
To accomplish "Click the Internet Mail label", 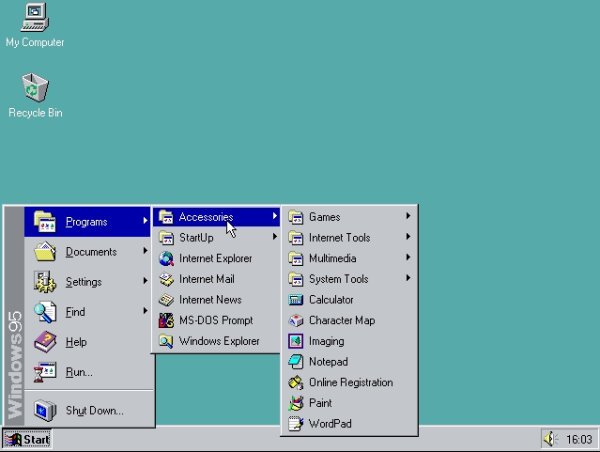I will coord(207,279).
